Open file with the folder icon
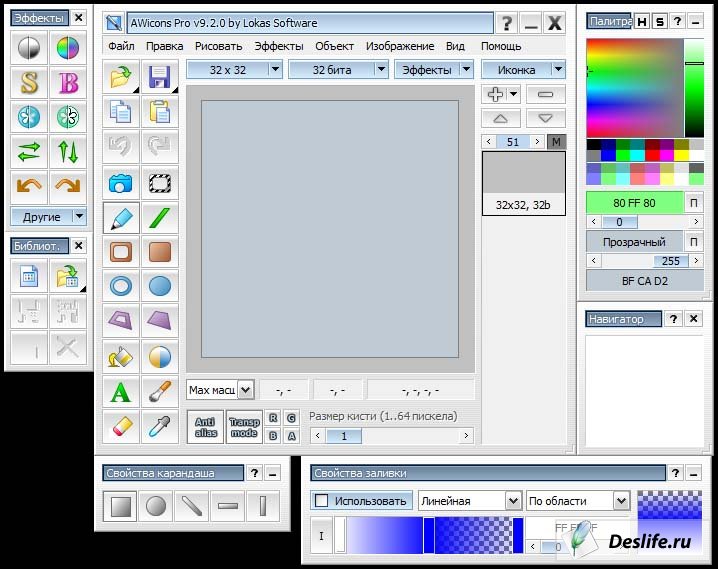The image size is (718, 569). (121, 76)
